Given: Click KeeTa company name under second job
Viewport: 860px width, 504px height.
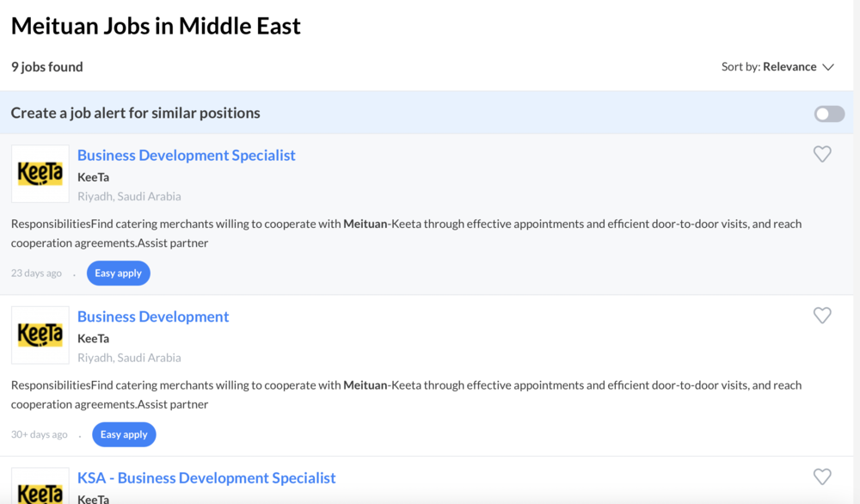Looking at the screenshot, I should tap(93, 338).
